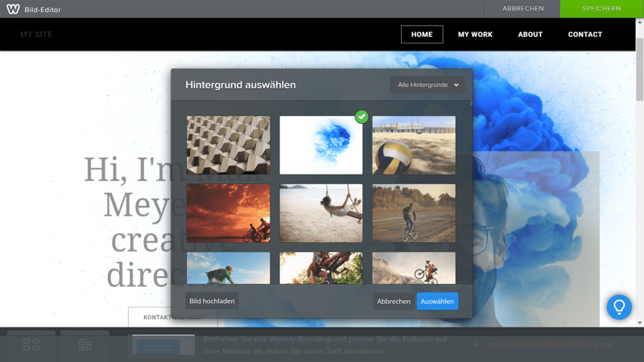Click the footer preview thumbnail

pos(163,347)
